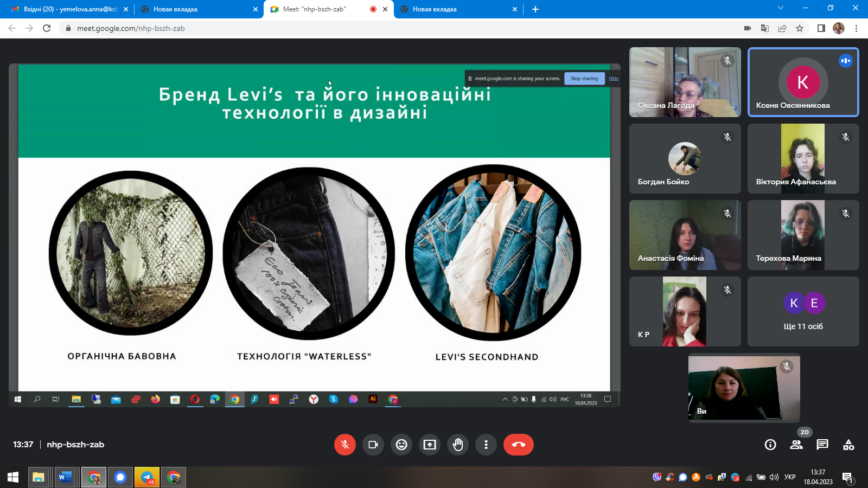Viewport: 868px width, 488px height.
Task: Raise hand in the meeting
Action: pyautogui.click(x=458, y=445)
